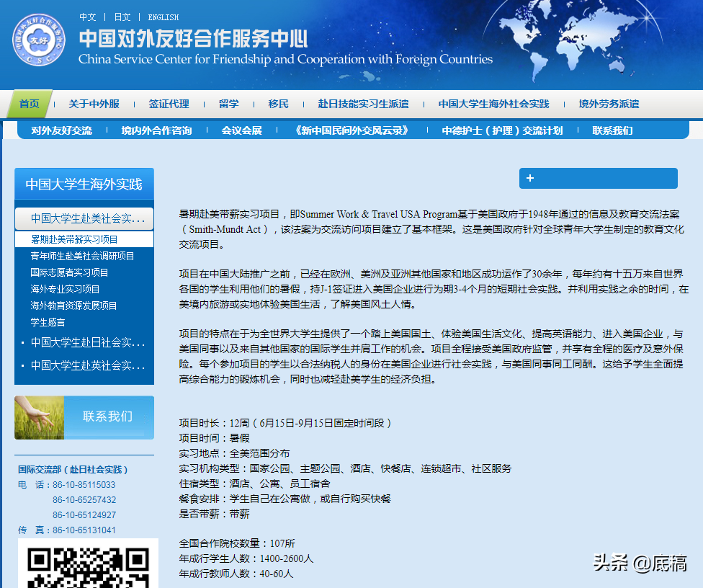The image size is (703, 588).
Task: Click 移民 in the top navigation
Action: 278,103
